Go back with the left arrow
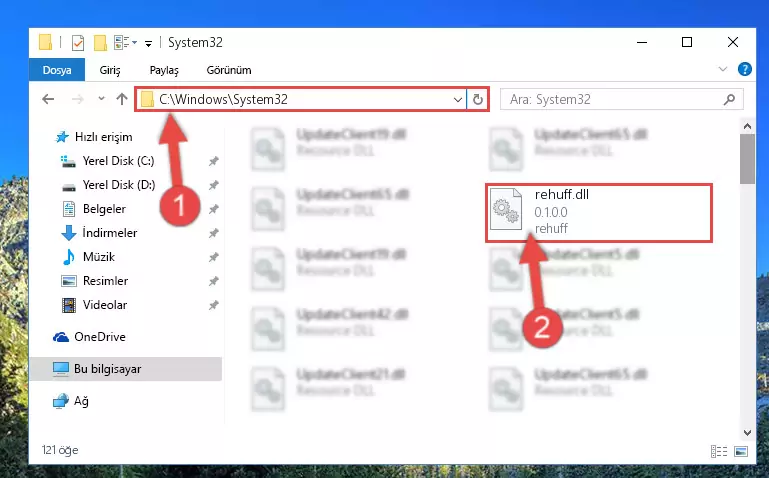 point(48,99)
